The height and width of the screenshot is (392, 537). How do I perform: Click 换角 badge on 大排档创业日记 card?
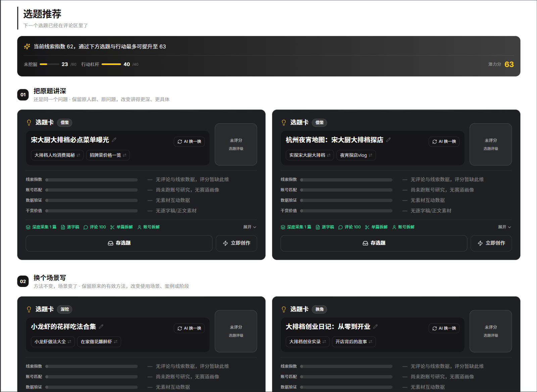(x=320, y=309)
